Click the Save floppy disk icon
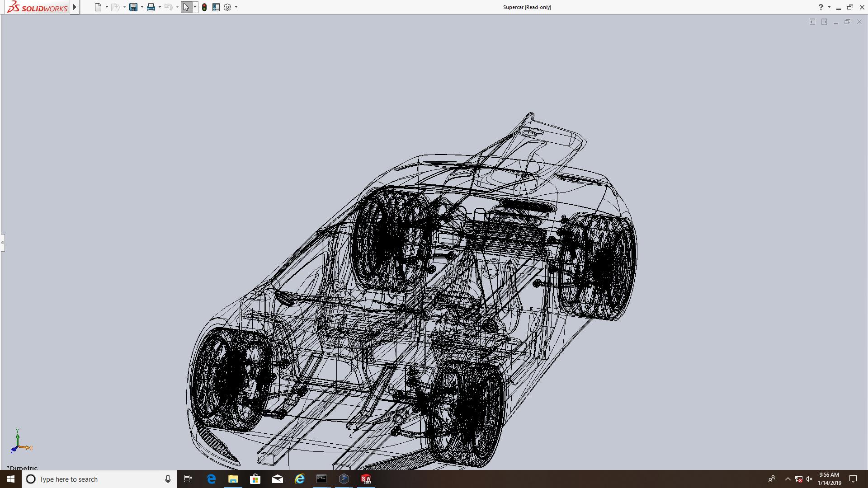The height and width of the screenshot is (488, 868). click(x=133, y=7)
